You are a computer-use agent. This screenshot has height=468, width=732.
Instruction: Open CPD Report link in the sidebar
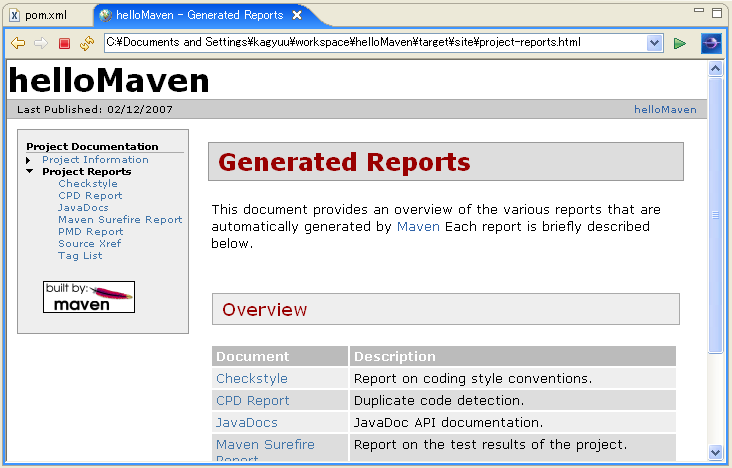click(90, 196)
